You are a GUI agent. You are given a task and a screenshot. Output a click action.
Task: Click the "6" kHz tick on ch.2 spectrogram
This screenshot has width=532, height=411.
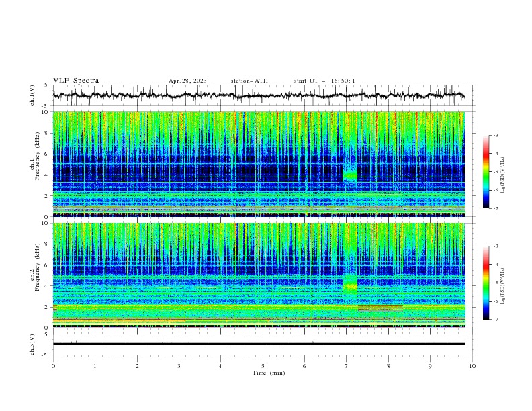[x=46, y=265]
